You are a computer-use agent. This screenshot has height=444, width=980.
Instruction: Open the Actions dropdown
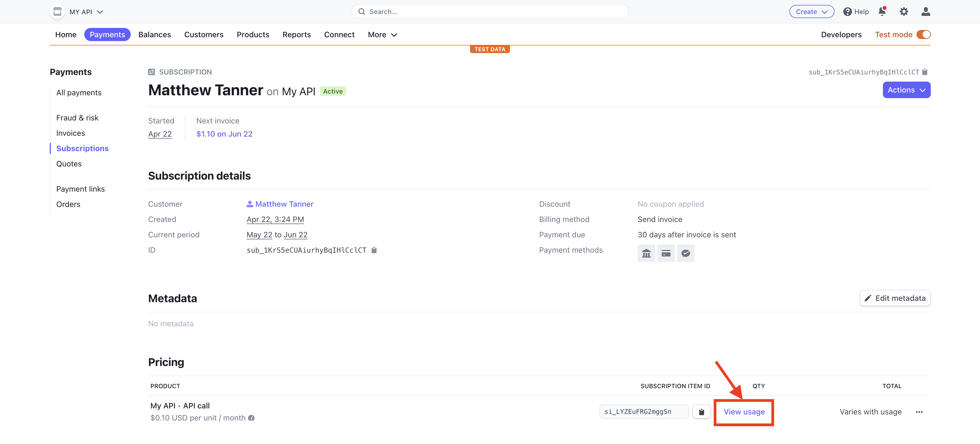pyautogui.click(x=906, y=90)
